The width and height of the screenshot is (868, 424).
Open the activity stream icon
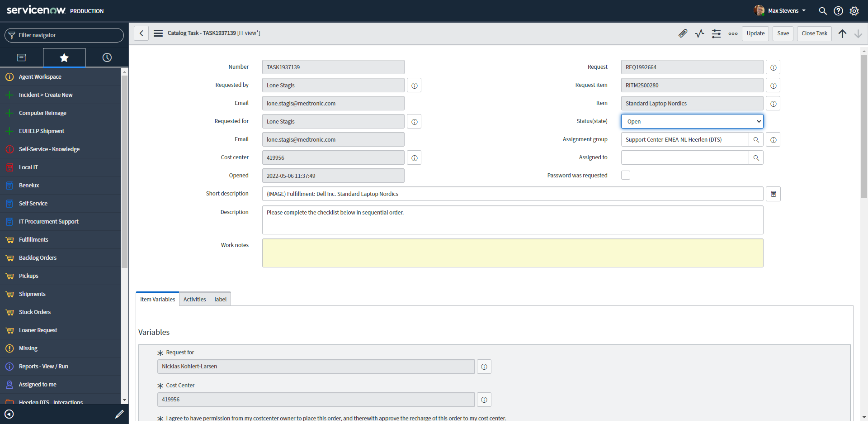click(699, 33)
